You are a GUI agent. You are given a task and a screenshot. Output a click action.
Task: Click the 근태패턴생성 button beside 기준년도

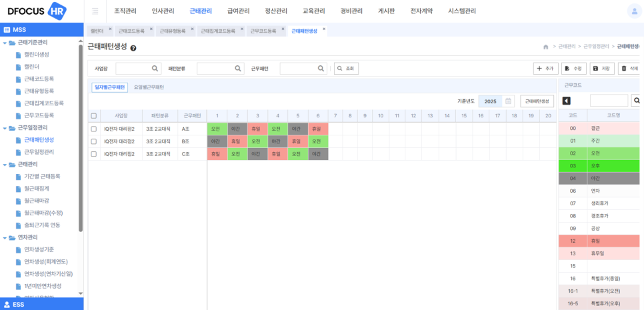click(537, 101)
